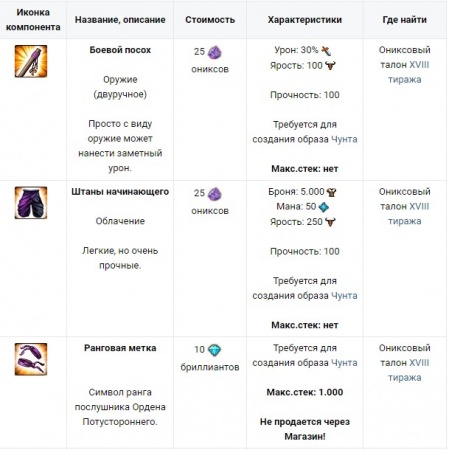Open the Чунта link in Штаны начинающего row
Screen dimensions: 449x450
pyautogui.click(x=344, y=296)
